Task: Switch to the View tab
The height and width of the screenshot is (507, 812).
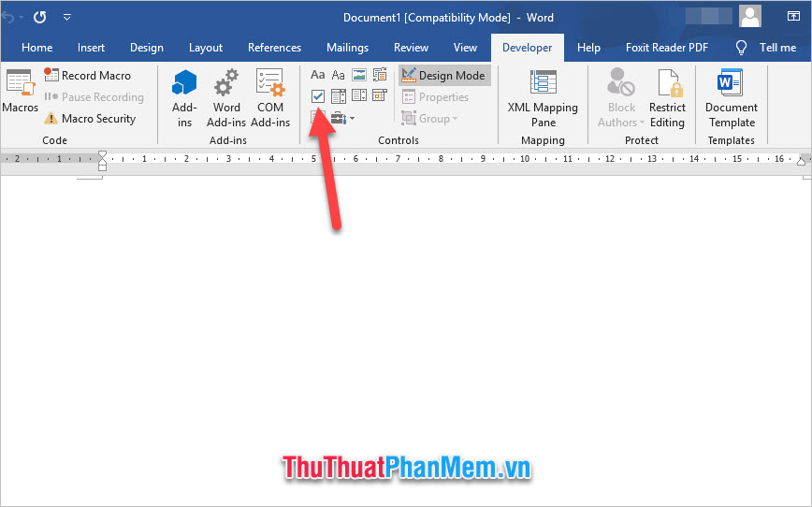Action: pyautogui.click(x=465, y=48)
